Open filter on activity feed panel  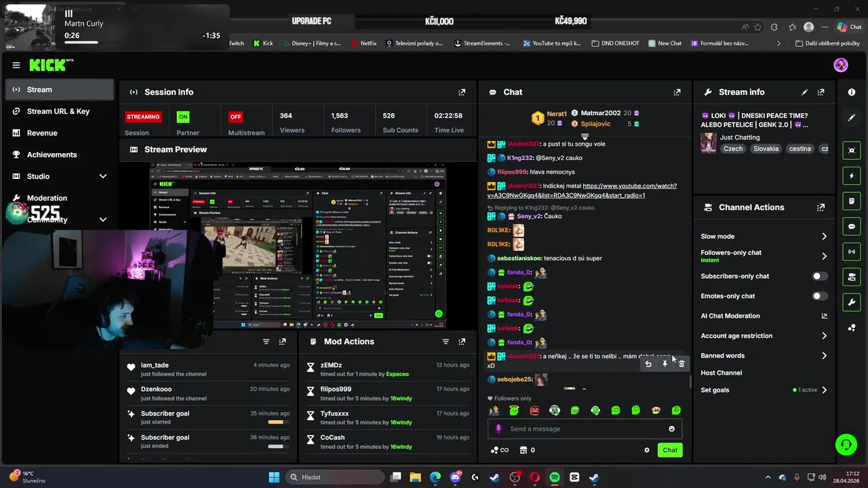(266, 342)
